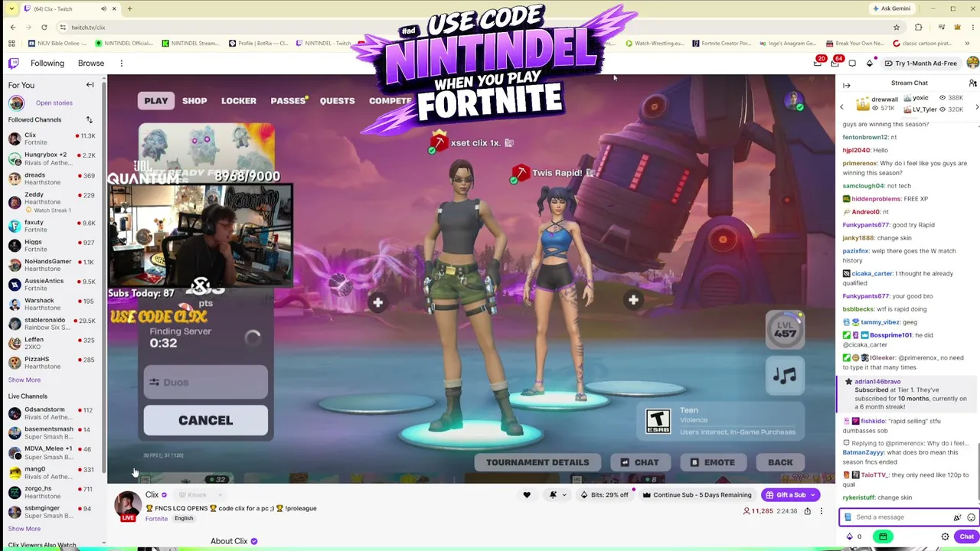980x551 pixels.
Task: Sort the Followed Channels list
Action: coord(89,119)
